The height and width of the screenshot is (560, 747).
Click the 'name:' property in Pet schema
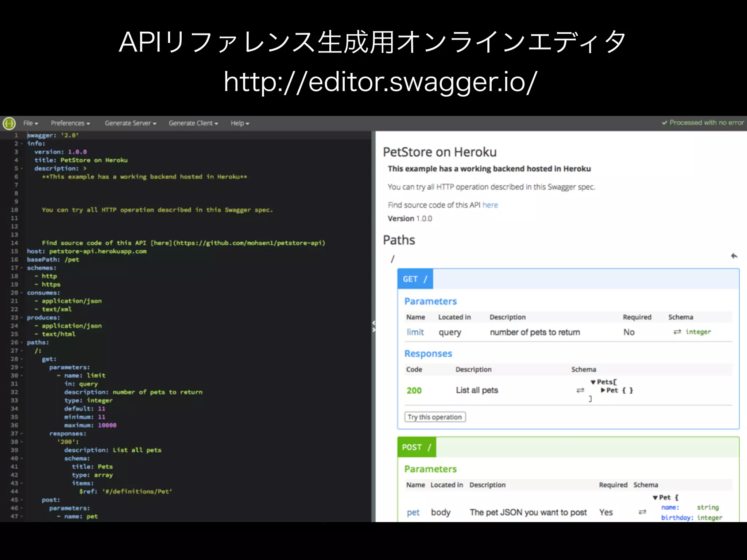click(670, 507)
